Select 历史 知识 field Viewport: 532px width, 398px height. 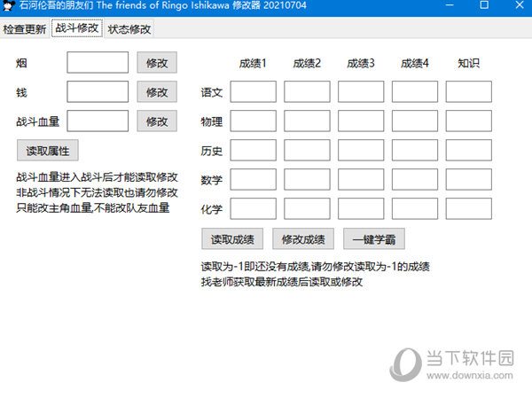[x=469, y=150]
